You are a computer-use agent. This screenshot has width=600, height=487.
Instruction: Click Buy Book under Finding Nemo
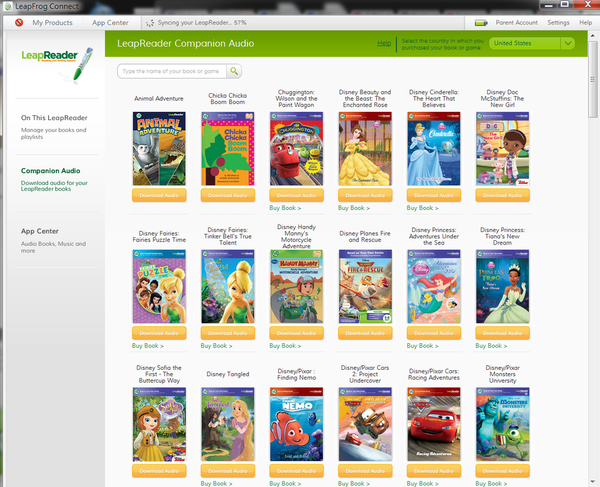pyautogui.click(x=285, y=484)
